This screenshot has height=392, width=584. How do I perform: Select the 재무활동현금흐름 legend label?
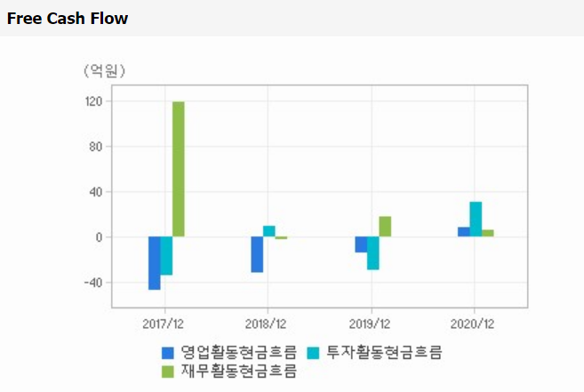click(x=239, y=371)
